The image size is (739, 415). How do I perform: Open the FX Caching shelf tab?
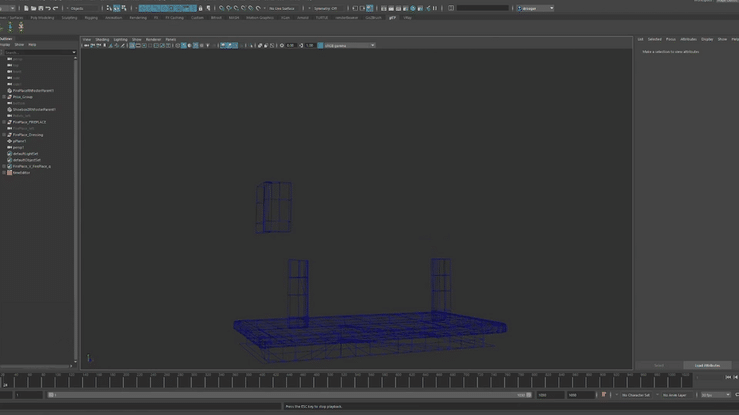(174, 17)
